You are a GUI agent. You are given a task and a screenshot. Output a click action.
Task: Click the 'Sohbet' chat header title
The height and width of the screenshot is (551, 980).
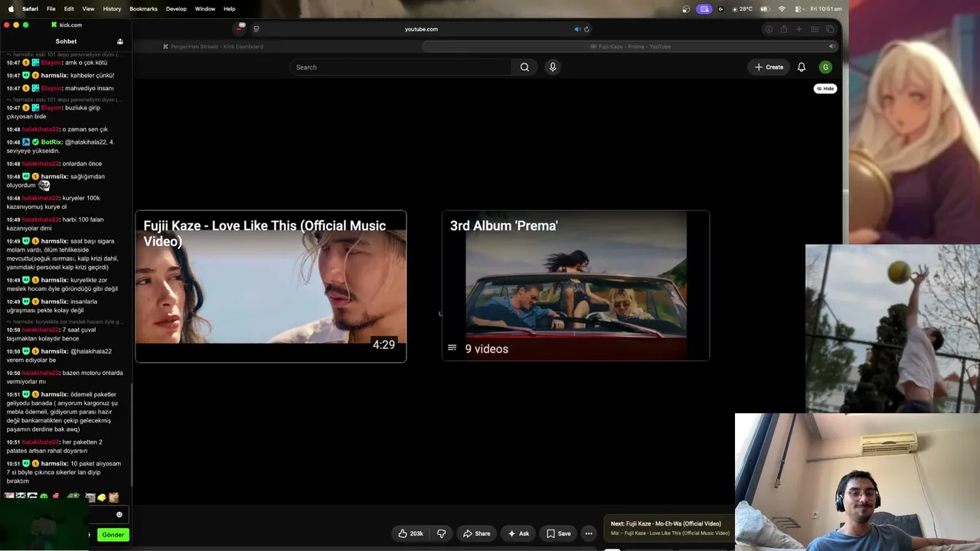click(66, 41)
